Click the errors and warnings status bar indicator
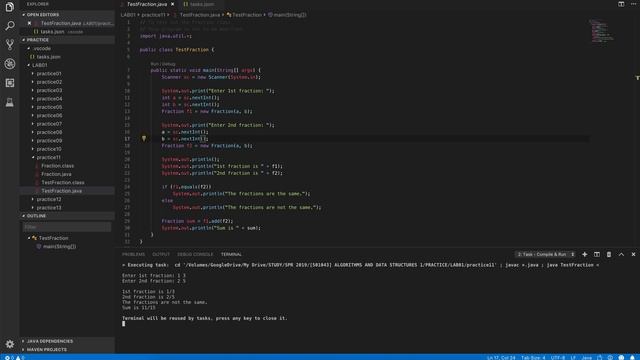This screenshot has height=360, width=640. 14,358
